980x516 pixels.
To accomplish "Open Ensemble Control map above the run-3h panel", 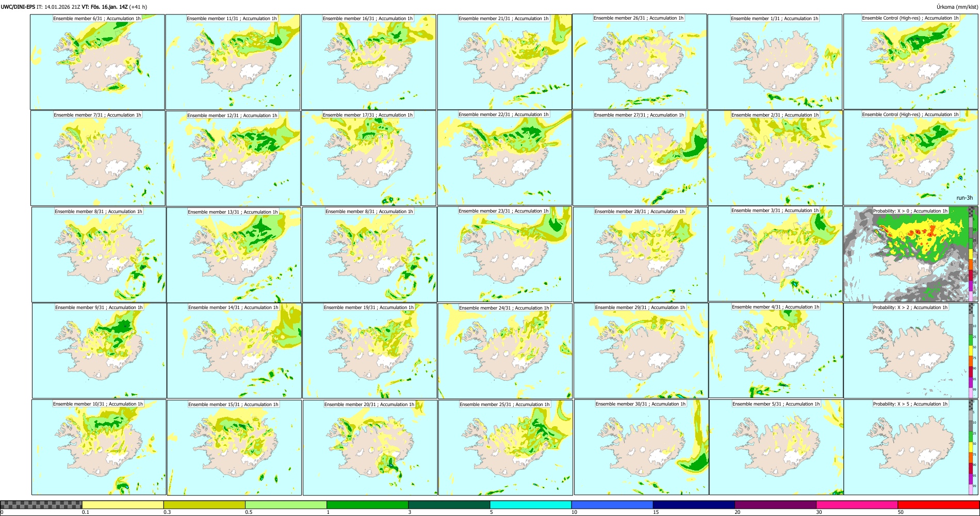I will [x=910, y=61].
